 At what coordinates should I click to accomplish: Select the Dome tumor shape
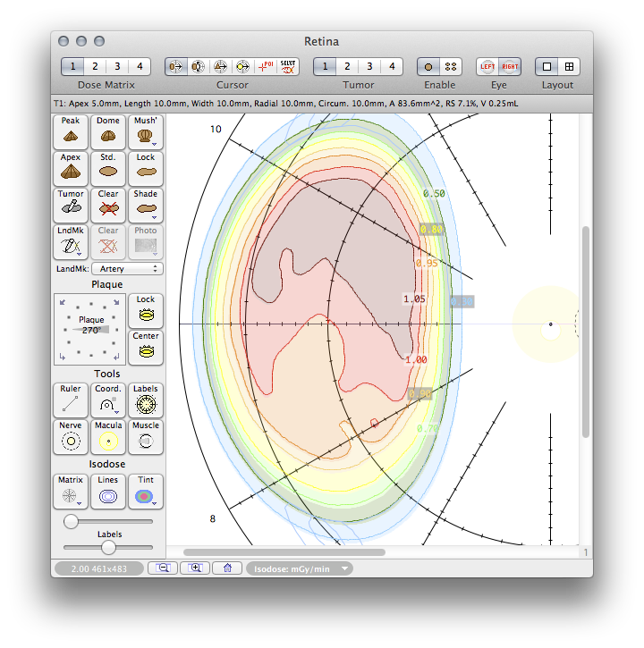coord(108,131)
